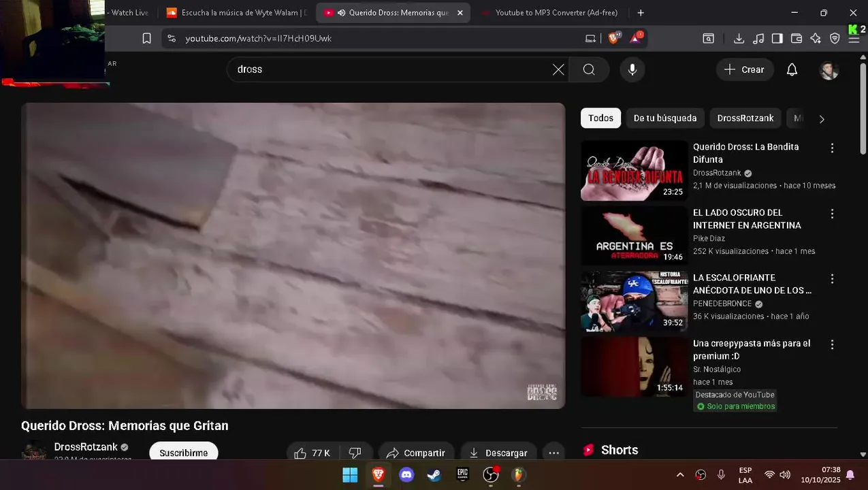The width and height of the screenshot is (868, 490).
Task: Open Brave playlist music note icon
Action: 758,39
